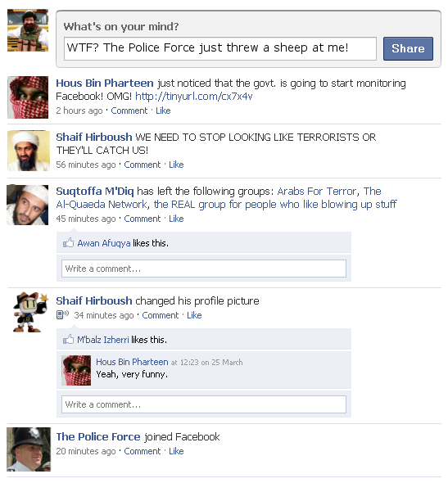
Task: Open the Arabs For Terror group link
Action: [x=317, y=192]
